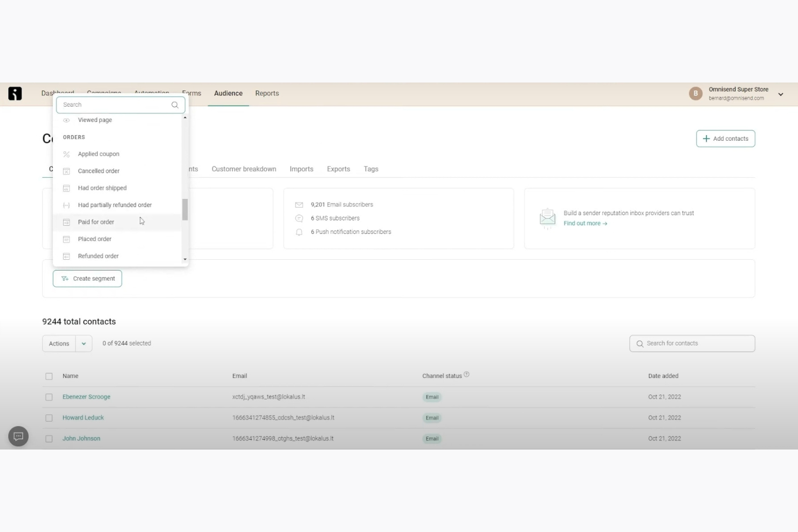The image size is (798, 532).
Task: Select the checkbox next to Ebenezer Scrooge
Action: (x=49, y=397)
